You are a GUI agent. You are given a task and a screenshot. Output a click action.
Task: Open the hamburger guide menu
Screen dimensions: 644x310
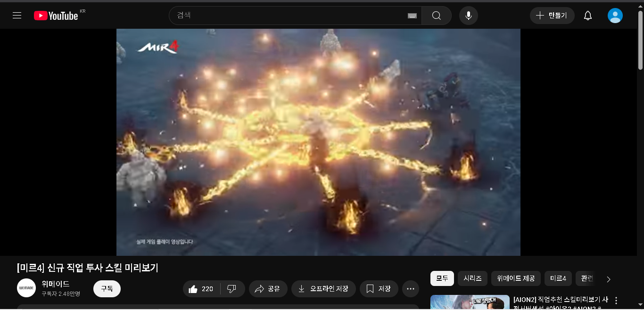click(17, 16)
